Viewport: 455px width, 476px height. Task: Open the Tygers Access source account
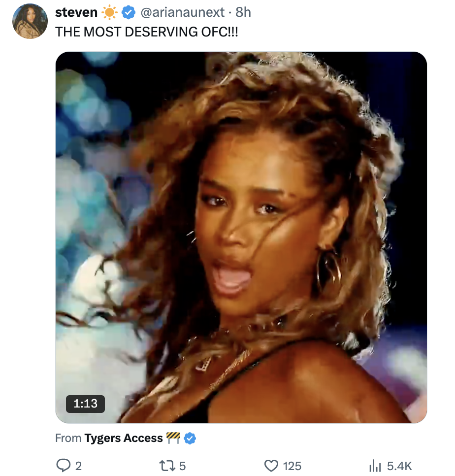tap(123, 438)
